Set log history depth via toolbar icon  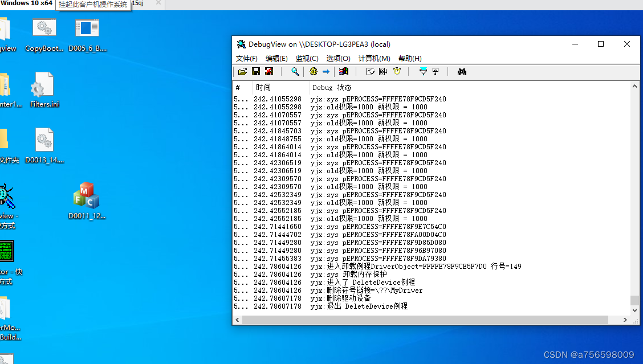(x=436, y=71)
